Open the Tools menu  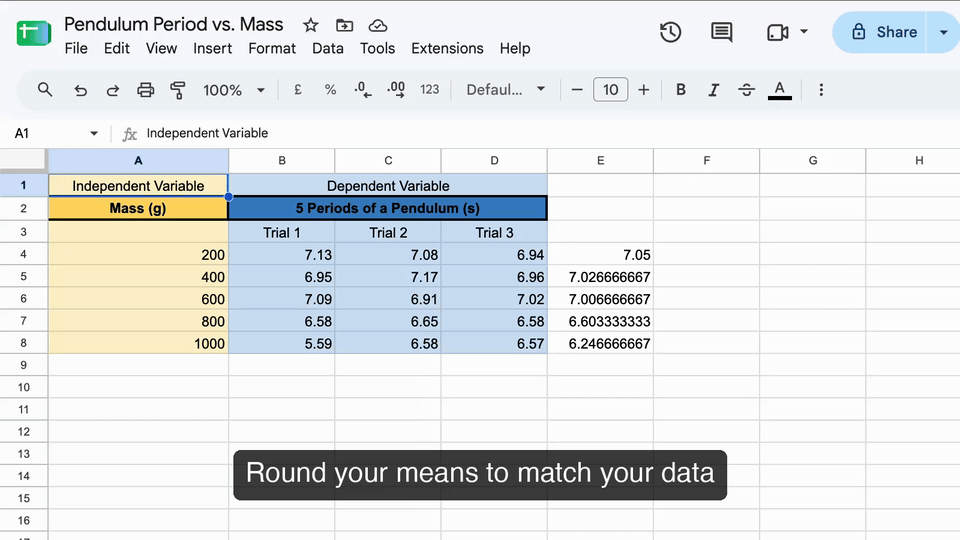point(377,48)
